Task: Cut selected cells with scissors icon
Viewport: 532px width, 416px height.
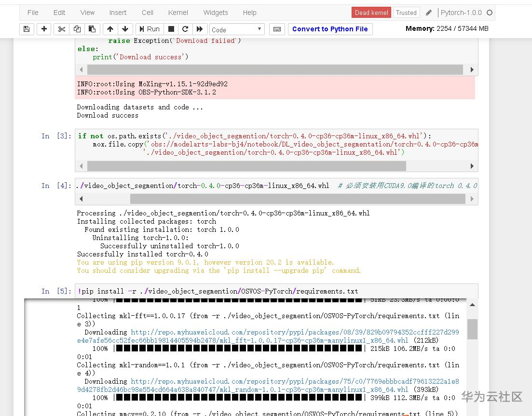Action: tap(61, 29)
